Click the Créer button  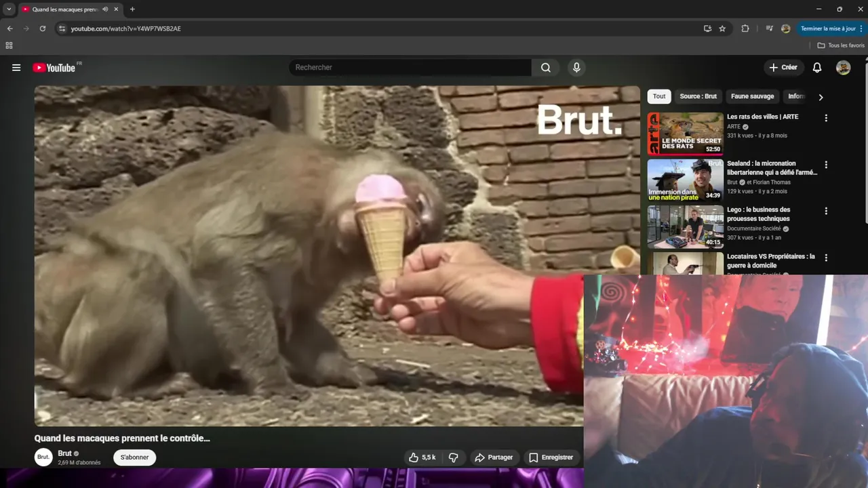[x=783, y=68]
